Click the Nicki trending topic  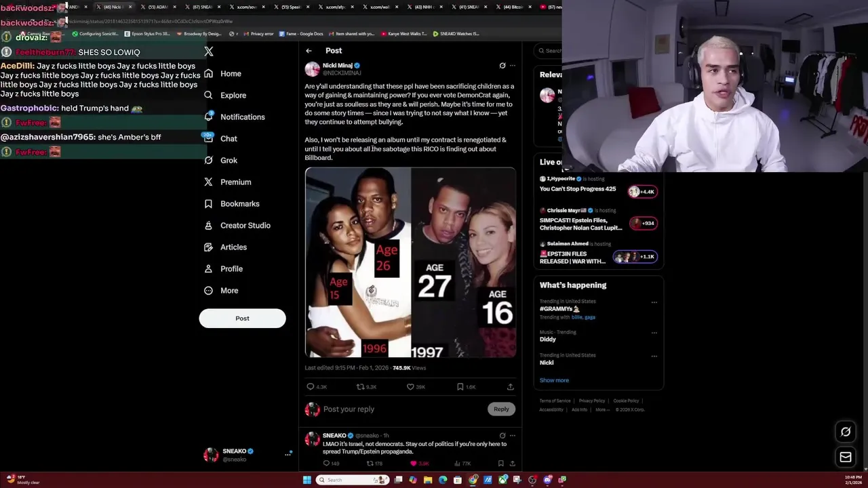(x=547, y=363)
